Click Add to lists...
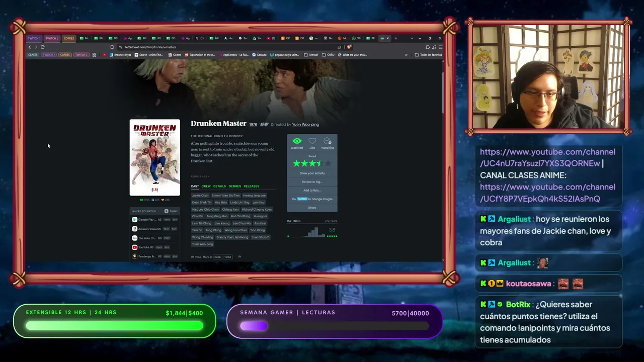This screenshot has width=644, height=362. [x=312, y=191]
